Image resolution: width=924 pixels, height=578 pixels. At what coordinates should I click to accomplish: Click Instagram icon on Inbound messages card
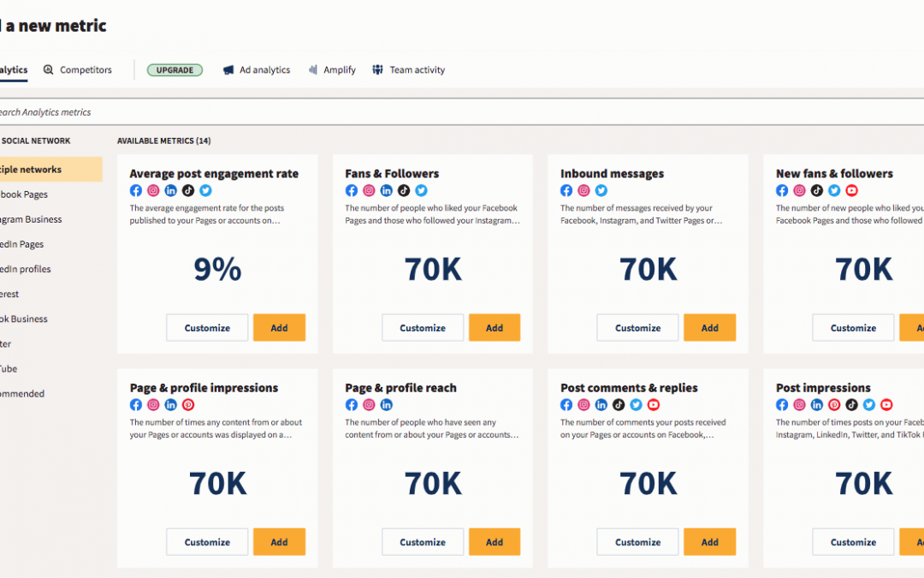[x=584, y=190]
